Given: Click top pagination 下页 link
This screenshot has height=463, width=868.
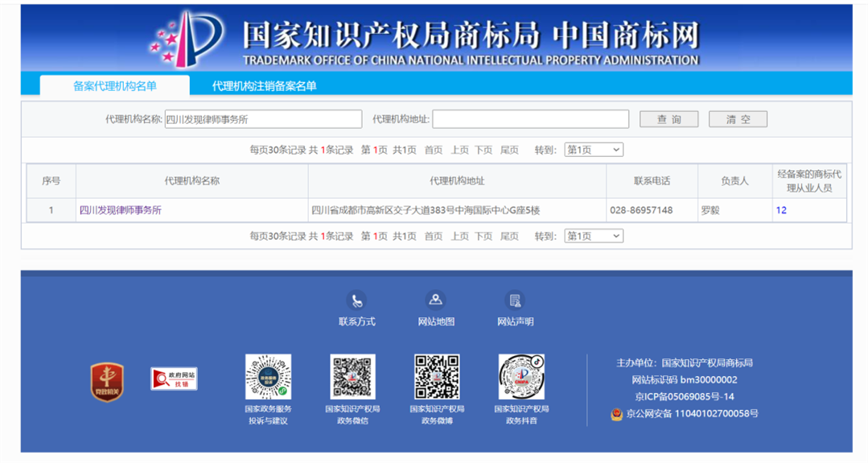Looking at the screenshot, I should point(483,150).
